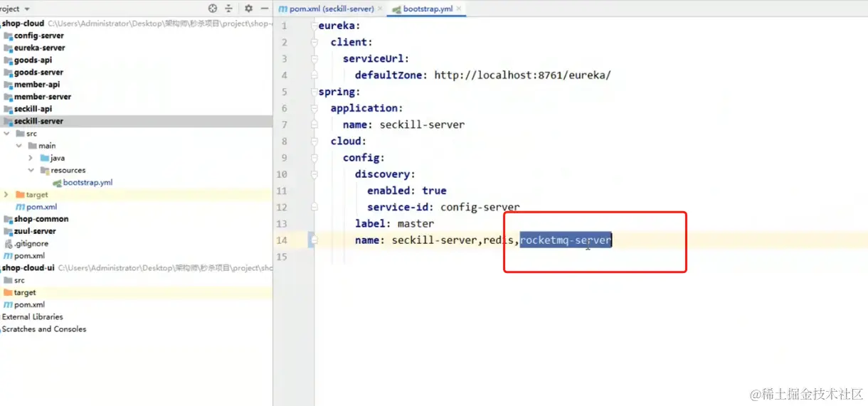868x406 pixels.
Task: Click the Maven icon beside seckill-server pom.xml
Action: coord(20,206)
